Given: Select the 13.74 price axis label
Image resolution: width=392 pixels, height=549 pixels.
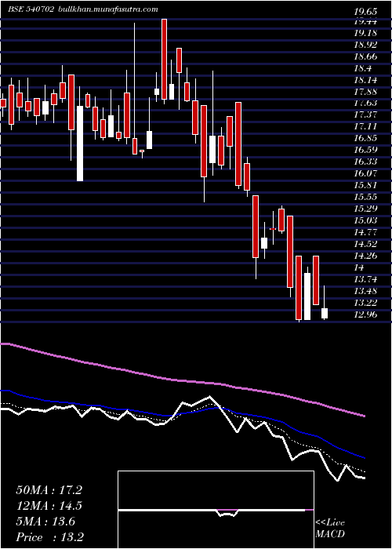Looking at the screenshot, I should point(365,279).
